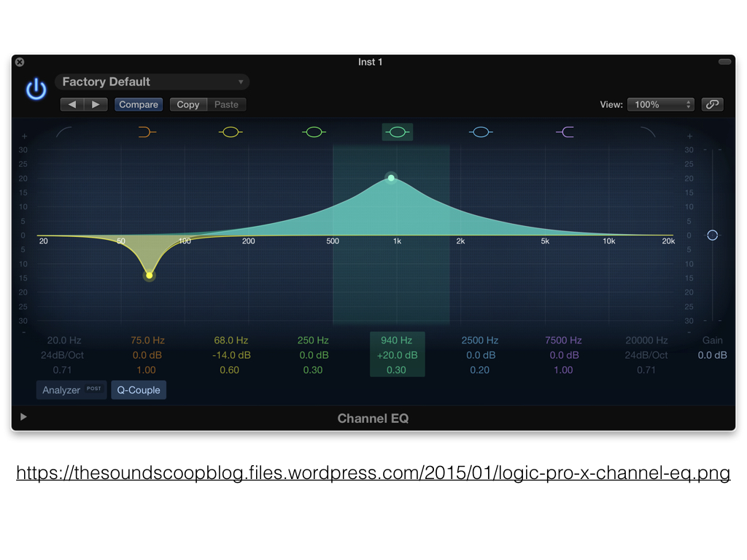Click the 0.30 Q under 250 Hz
This screenshot has width=747, height=560.
coord(313,370)
